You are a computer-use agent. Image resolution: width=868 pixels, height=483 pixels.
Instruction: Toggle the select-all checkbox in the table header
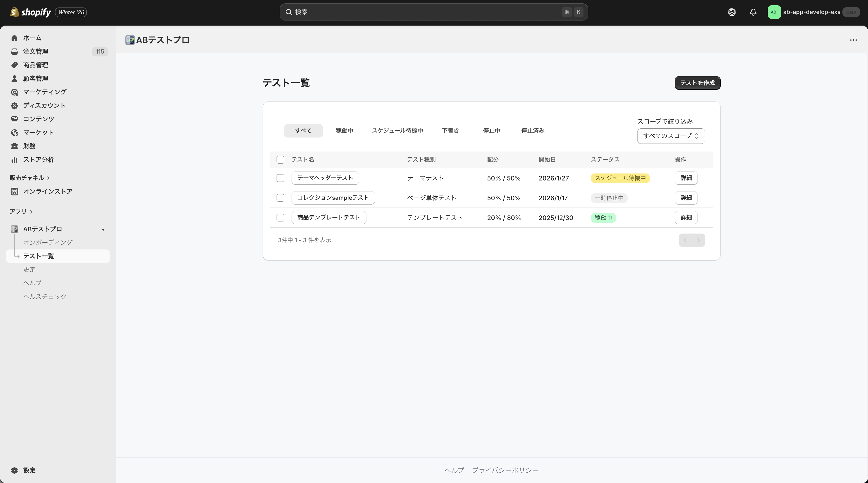(280, 159)
